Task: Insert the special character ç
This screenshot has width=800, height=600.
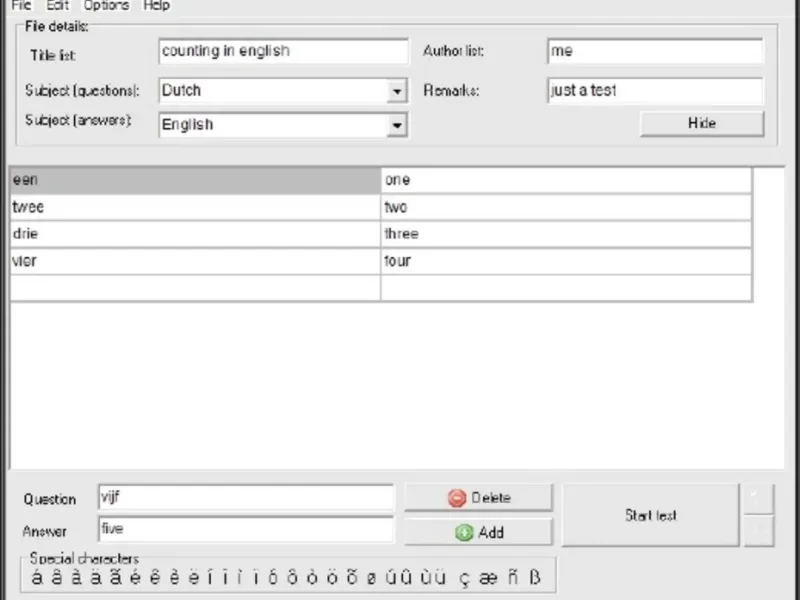Action: pyautogui.click(x=464, y=578)
